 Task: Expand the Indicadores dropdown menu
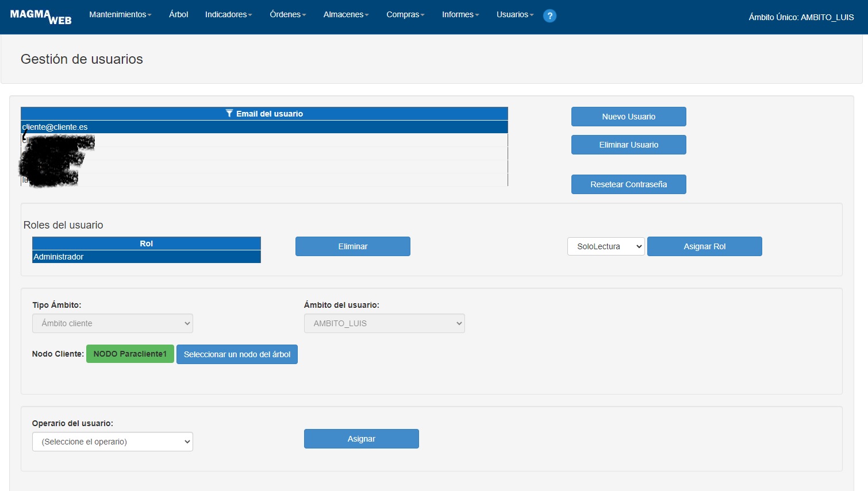228,15
